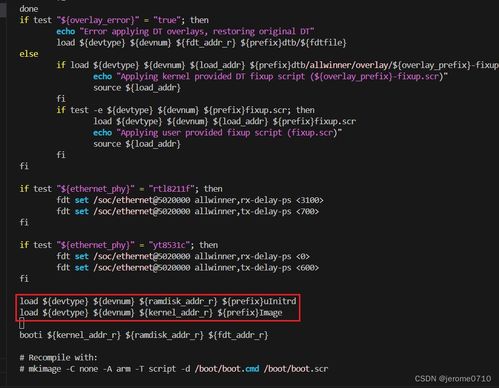The height and width of the screenshot is (388, 499).
Task: Click the load uInitrd ramdisk line
Action: pos(158,302)
